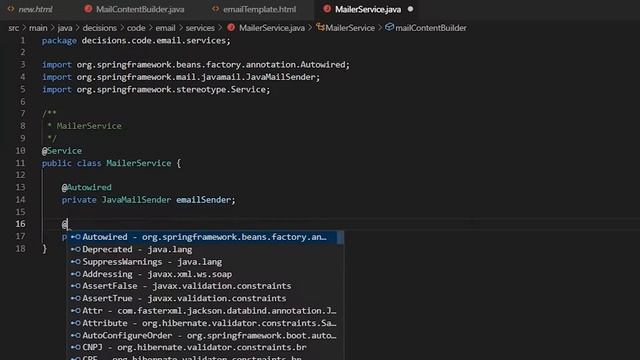Open the services breadcrumb folder
Image resolution: width=640 pixels, height=360 pixels.
pos(200,28)
